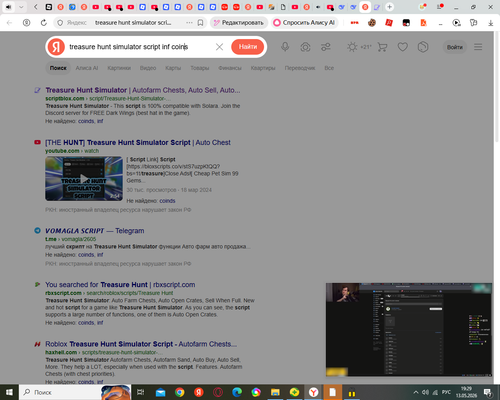Image resolution: width=500 pixels, height=400 pixels.
Task: Open Task View on the taskbar
Action: [x=141, y=392]
